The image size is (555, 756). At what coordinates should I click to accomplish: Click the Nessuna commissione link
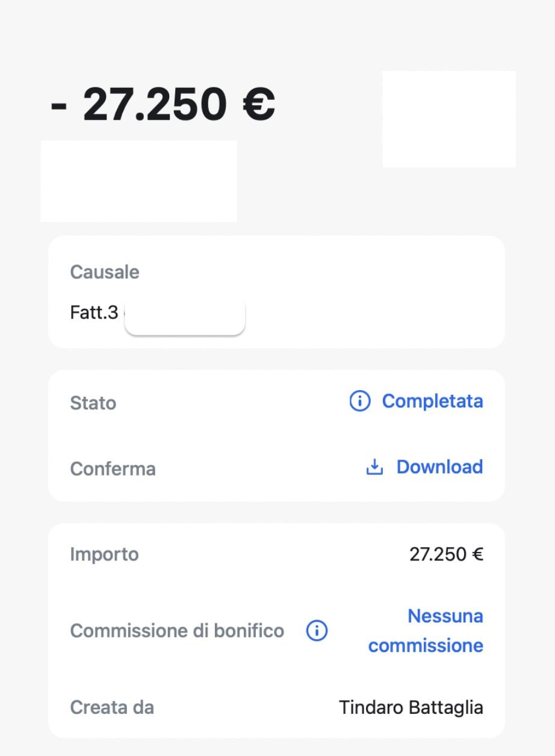tap(426, 631)
